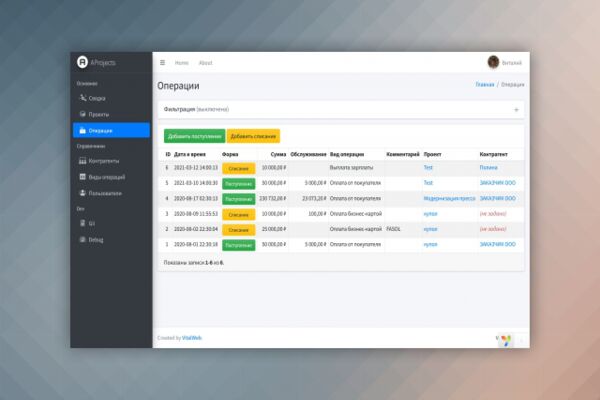Open ЗАКАЗЧИК ООО link in row 5
Screen dimensions: 600x400
point(497,183)
